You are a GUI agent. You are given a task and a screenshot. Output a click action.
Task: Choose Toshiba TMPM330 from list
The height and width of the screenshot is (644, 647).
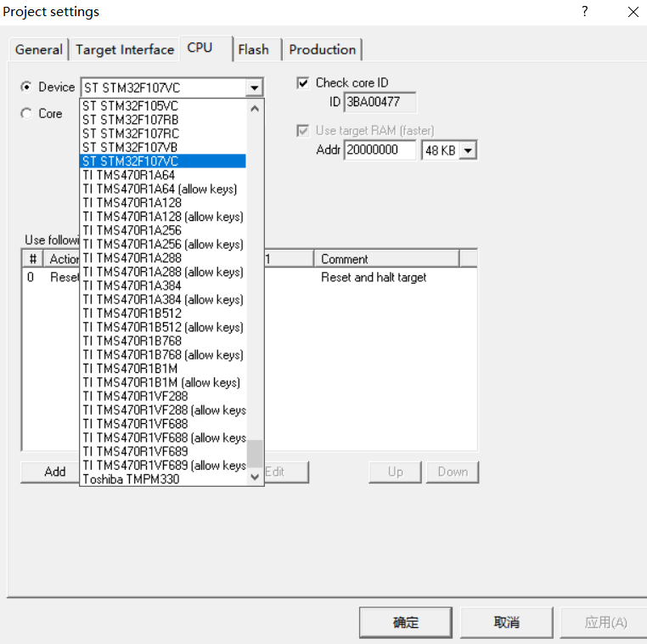pyautogui.click(x=163, y=479)
